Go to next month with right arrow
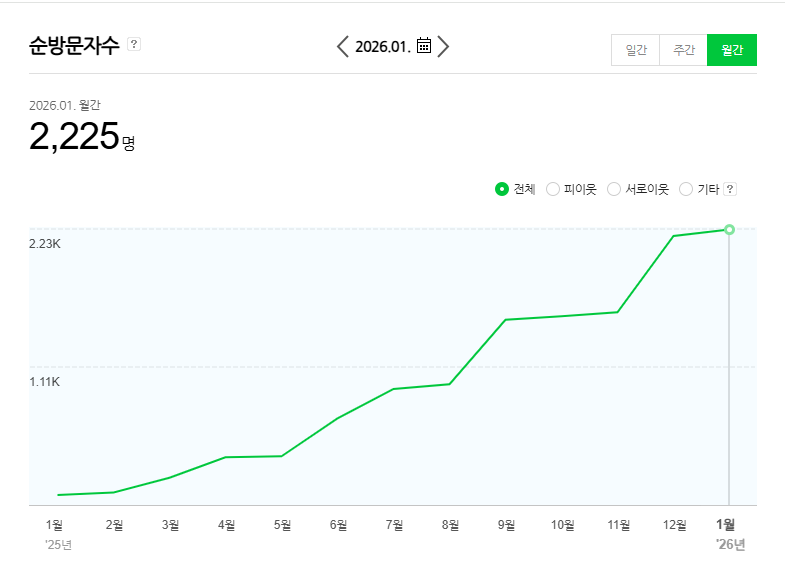785x572 pixels. tap(443, 46)
